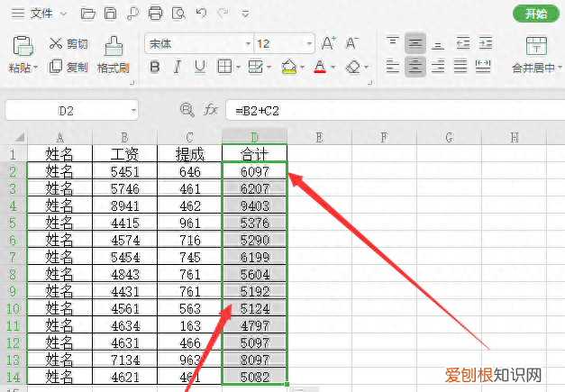Select column D header
Viewport: 565px width, 392px height.
(x=254, y=137)
